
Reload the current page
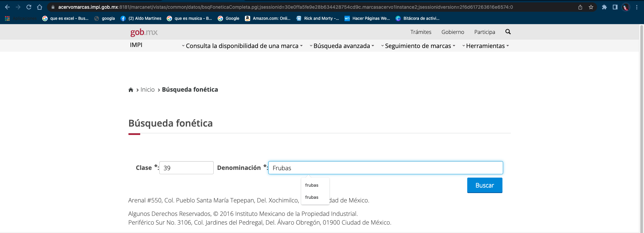[x=29, y=7]
